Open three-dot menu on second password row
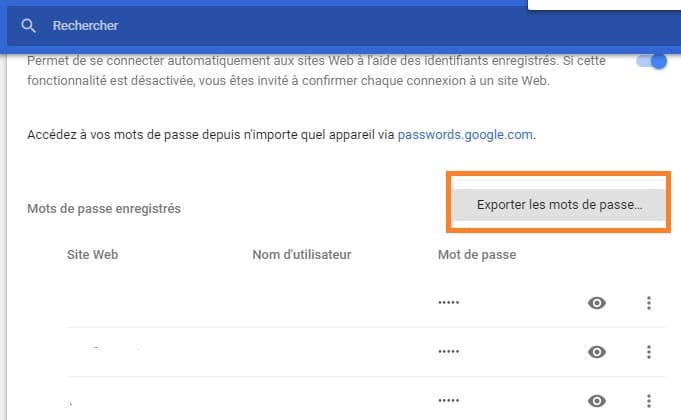This screenshot has width=681, height=420. click(649, 352)
